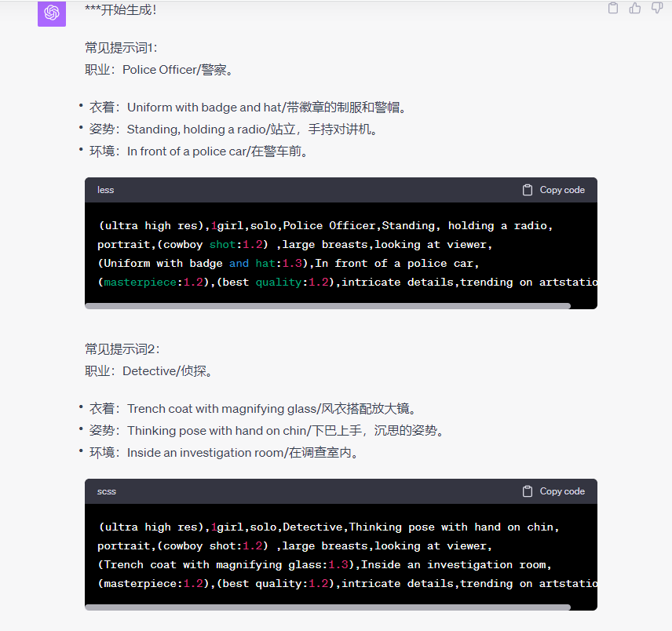
Task: Click Copy code on the less block
Action: point(553,190)
